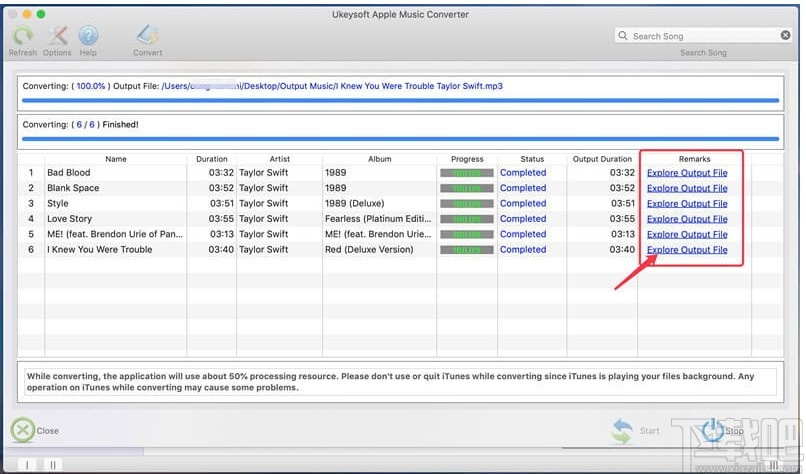806x474 pixels.
Task: Sort by the Artist column header
Action: [x=280, y=159]
